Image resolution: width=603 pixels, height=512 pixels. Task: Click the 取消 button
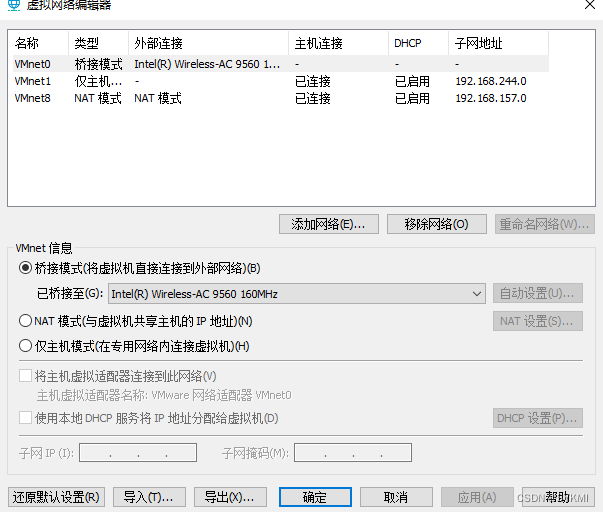tap(396, 497)
